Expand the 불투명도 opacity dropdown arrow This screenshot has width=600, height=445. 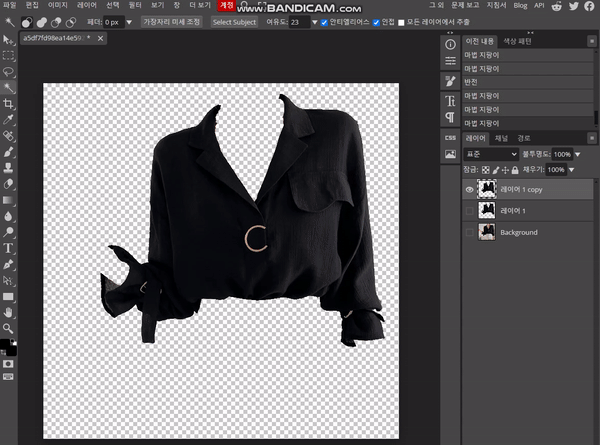[x=577, y=155]
